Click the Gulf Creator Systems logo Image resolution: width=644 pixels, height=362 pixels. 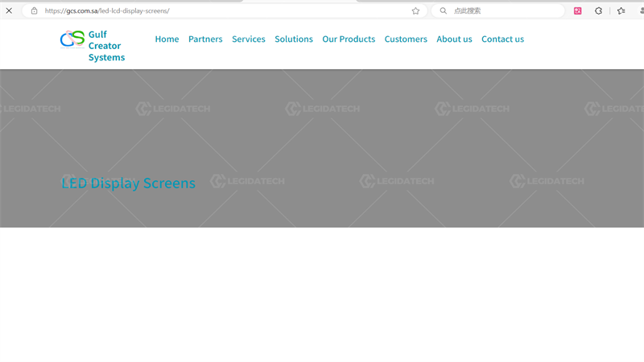[x=72, y=39]
